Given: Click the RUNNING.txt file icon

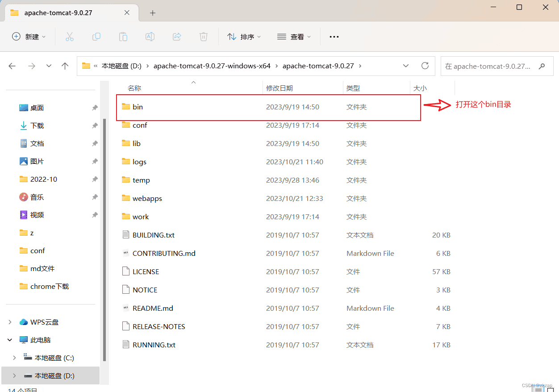Looking at the screenshot, I should click(126, 345).
